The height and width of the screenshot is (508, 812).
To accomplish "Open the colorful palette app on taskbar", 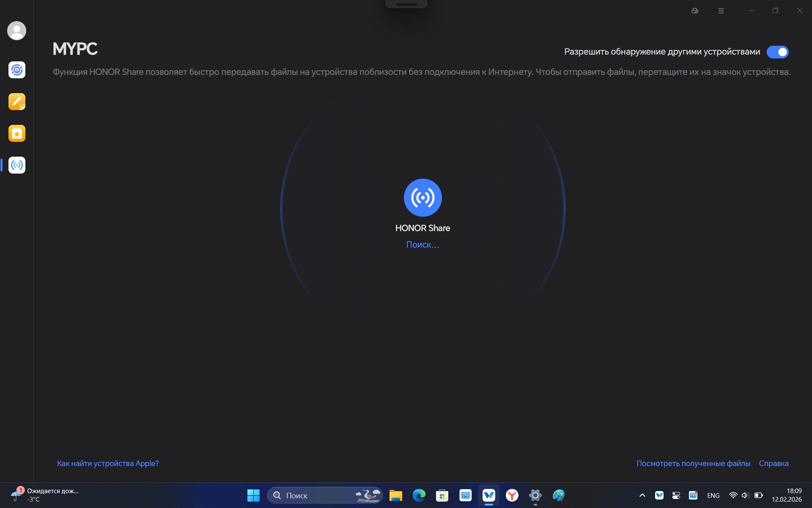I will [x=559, y=495].
